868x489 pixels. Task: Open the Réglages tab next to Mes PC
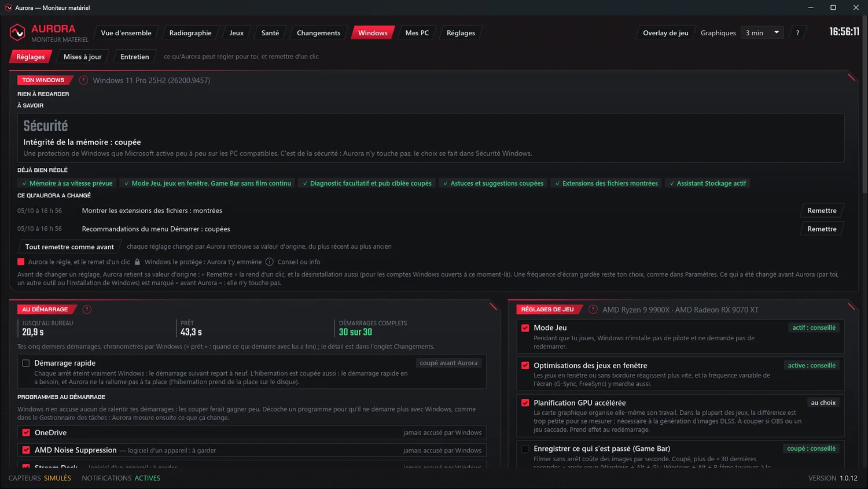point(461,33)
